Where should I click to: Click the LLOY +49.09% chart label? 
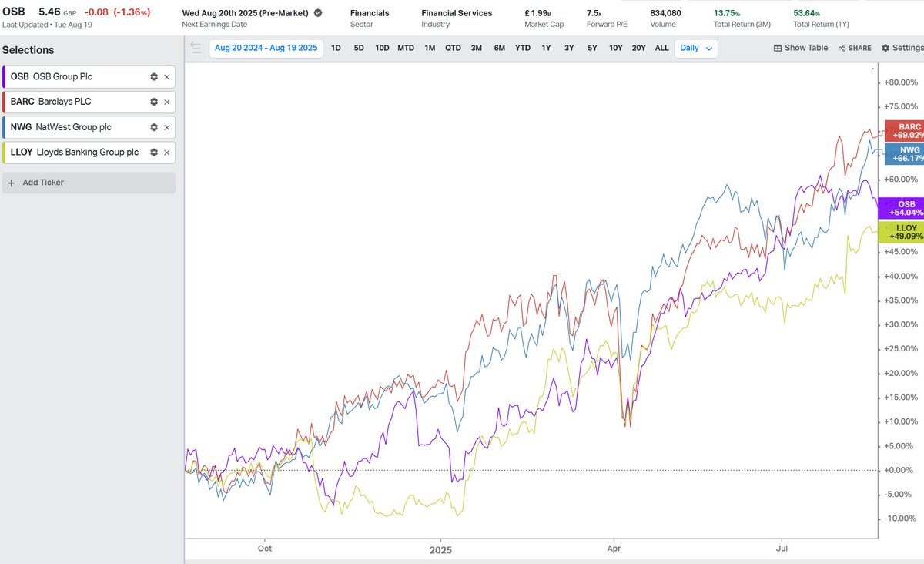click(901, 232)
